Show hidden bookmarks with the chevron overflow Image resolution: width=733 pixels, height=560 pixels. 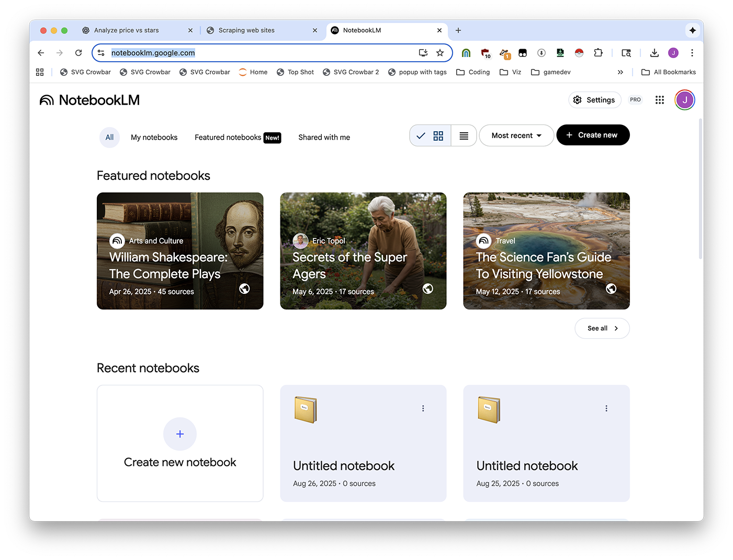(x=620, y=72)
